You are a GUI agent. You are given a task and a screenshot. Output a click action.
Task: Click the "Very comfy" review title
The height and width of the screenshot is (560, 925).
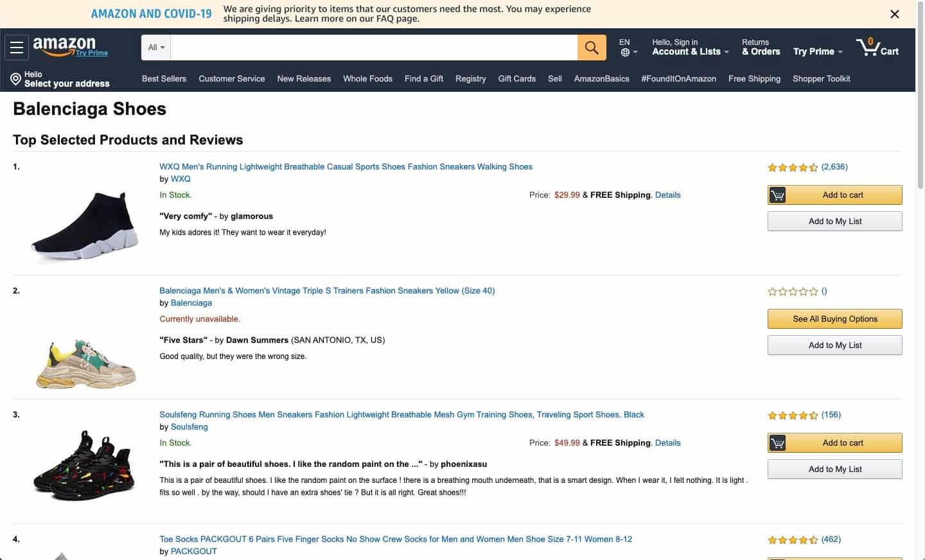pyautogui.click(x=186, y=216)
